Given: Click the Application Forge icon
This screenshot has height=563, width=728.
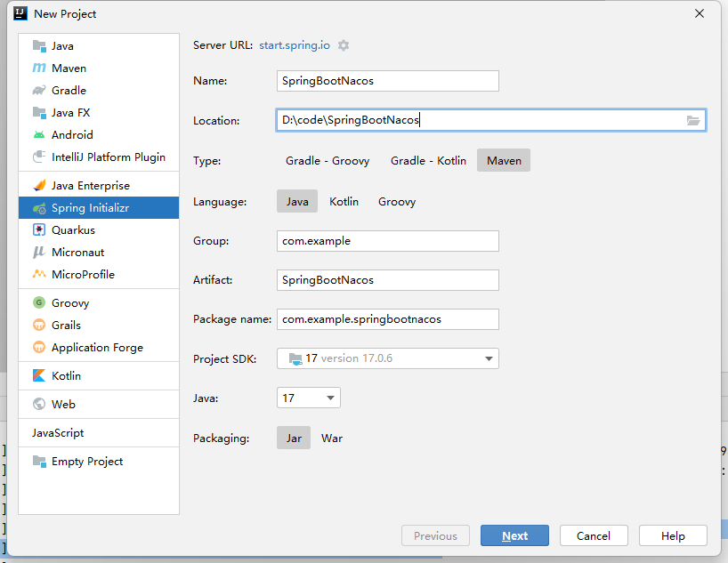Looking at the screenshot, I should tap(39, 348).
